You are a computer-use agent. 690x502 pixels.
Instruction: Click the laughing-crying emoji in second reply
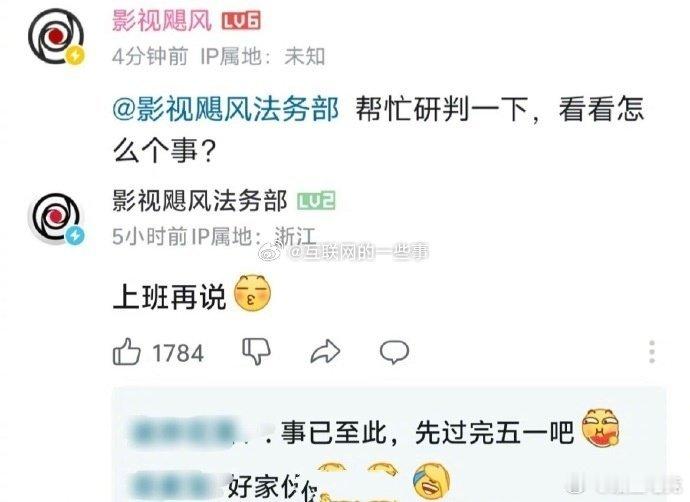coord(432,481)
